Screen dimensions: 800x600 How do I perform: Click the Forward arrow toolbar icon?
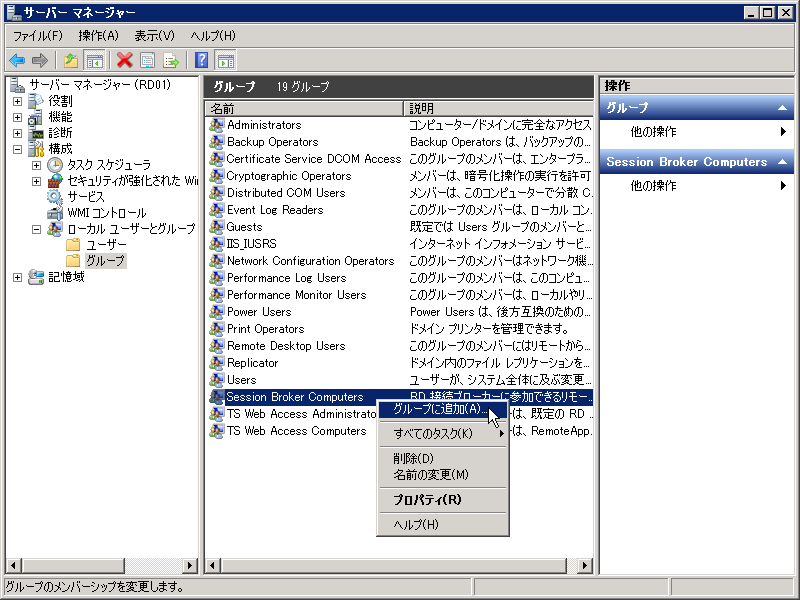point(39,61)
